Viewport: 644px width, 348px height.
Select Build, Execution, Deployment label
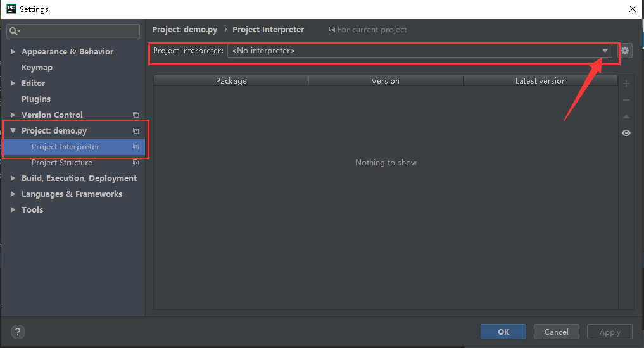(x=79, y=178)
